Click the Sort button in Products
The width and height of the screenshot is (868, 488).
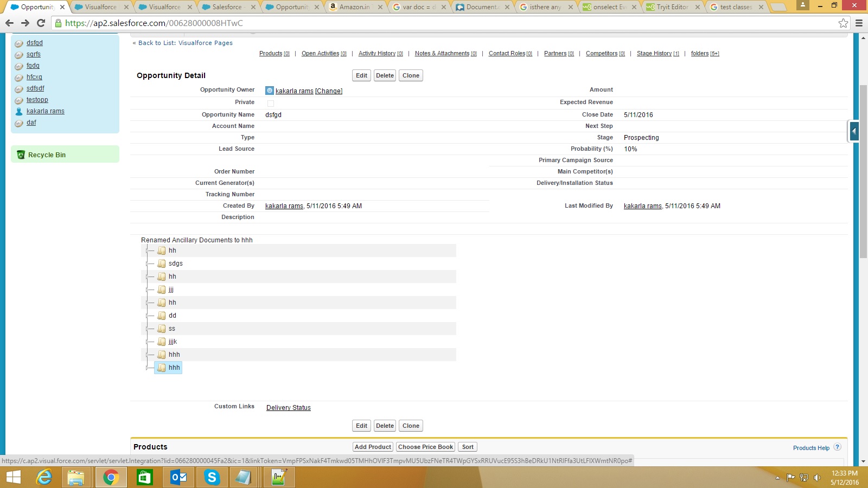(468, 447)
